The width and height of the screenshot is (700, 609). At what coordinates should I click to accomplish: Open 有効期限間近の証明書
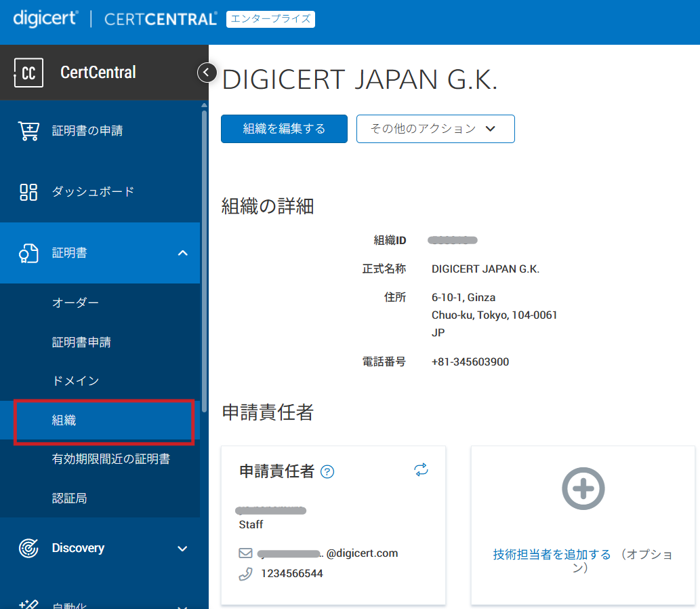[100, 459]
